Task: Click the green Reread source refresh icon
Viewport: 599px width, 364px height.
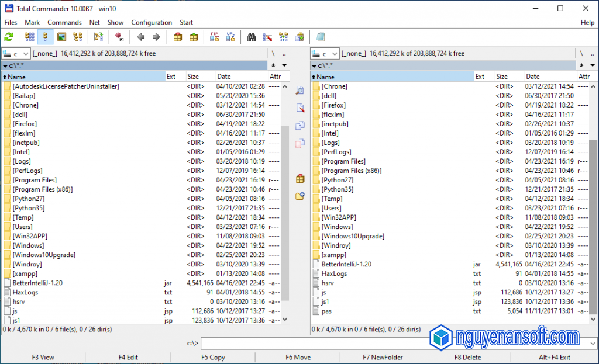Action: [9, 37]
